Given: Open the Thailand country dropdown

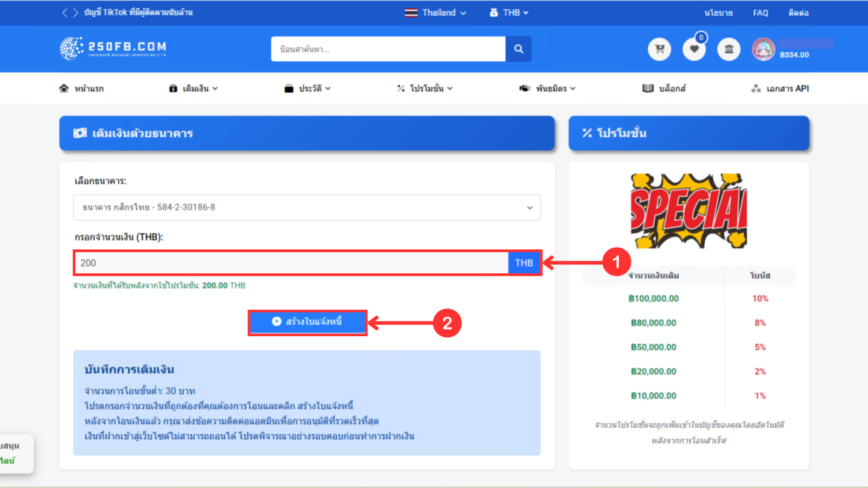Looking at the screenshot, I should pos(435,12).
